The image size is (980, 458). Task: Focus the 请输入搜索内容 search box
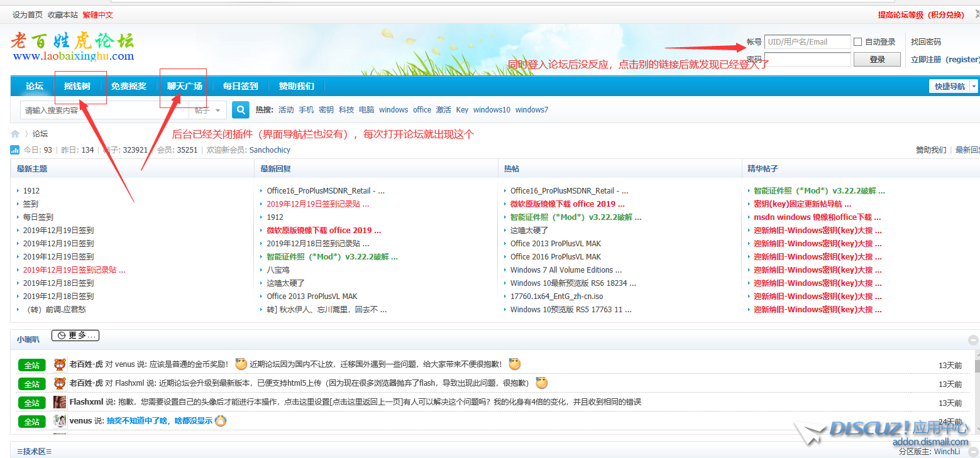(105, 110)
